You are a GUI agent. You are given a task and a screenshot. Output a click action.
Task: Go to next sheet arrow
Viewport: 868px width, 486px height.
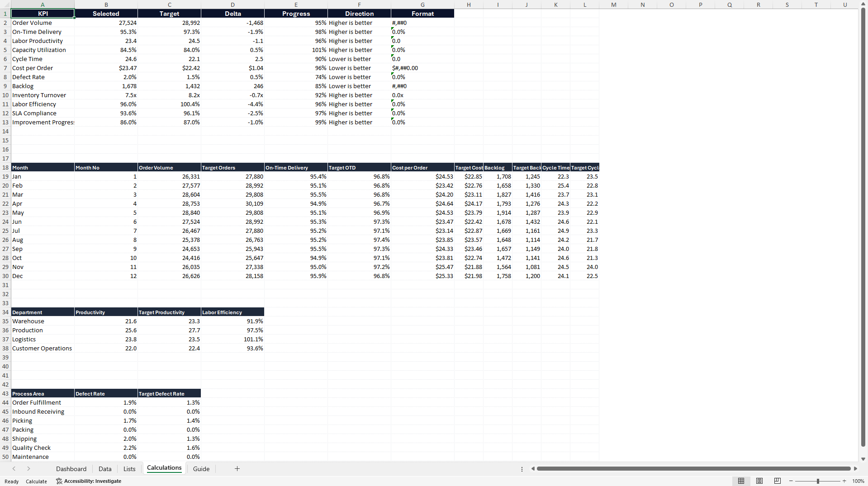click(28, 469)
